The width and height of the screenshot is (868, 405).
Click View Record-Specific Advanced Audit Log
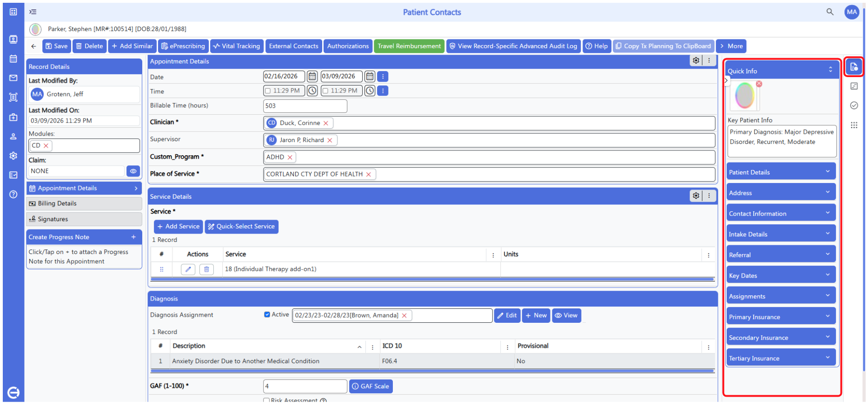pos(513,46)
